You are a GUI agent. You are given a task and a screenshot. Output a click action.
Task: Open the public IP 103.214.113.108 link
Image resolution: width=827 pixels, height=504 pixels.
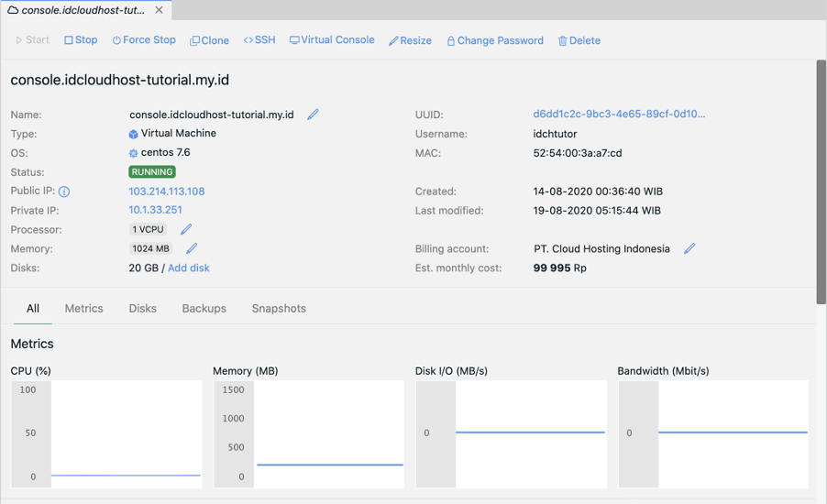point(167,192)
